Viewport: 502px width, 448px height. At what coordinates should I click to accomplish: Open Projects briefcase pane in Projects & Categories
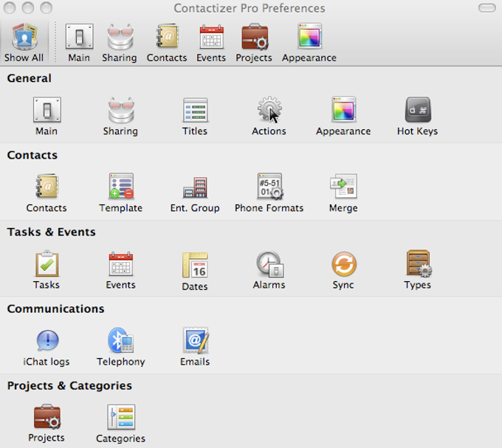[x=47, y=423]
